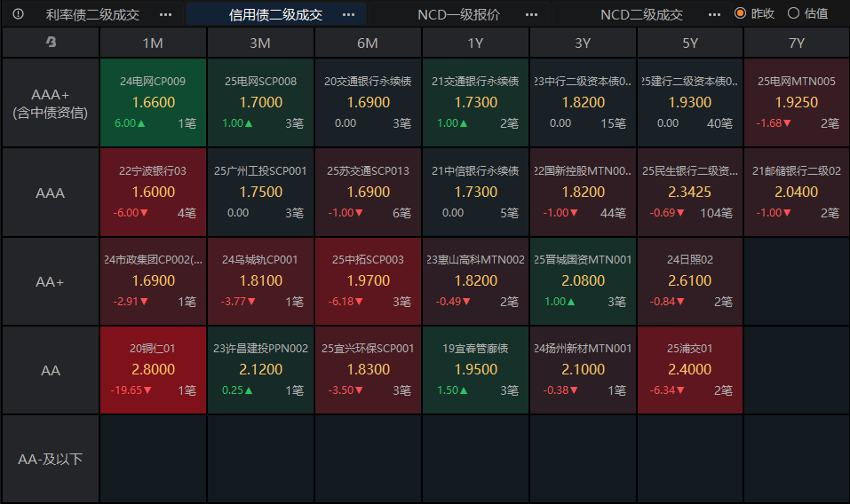Screen dimensions: 850x504
Task: Click the info icon beside 利率债二级成交
Action: 18,14
